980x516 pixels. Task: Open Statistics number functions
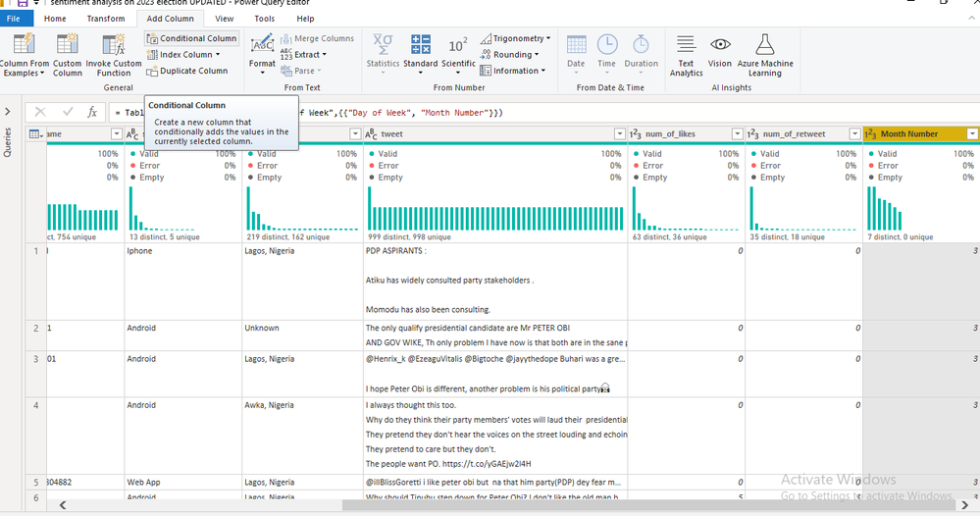(x=383, y=55)
